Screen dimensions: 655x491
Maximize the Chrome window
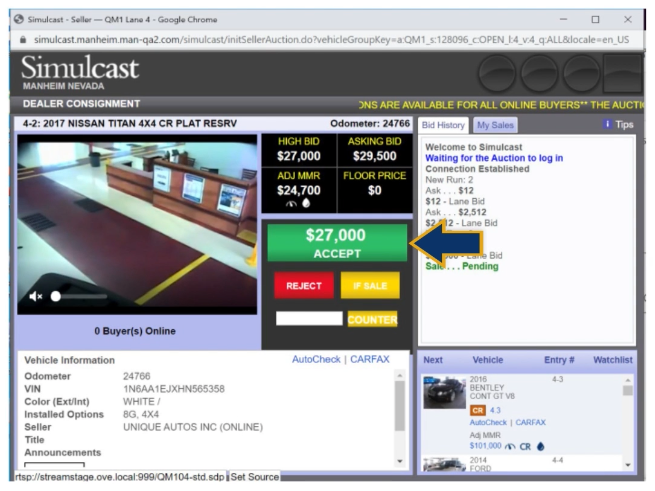[x=595, y=19]
